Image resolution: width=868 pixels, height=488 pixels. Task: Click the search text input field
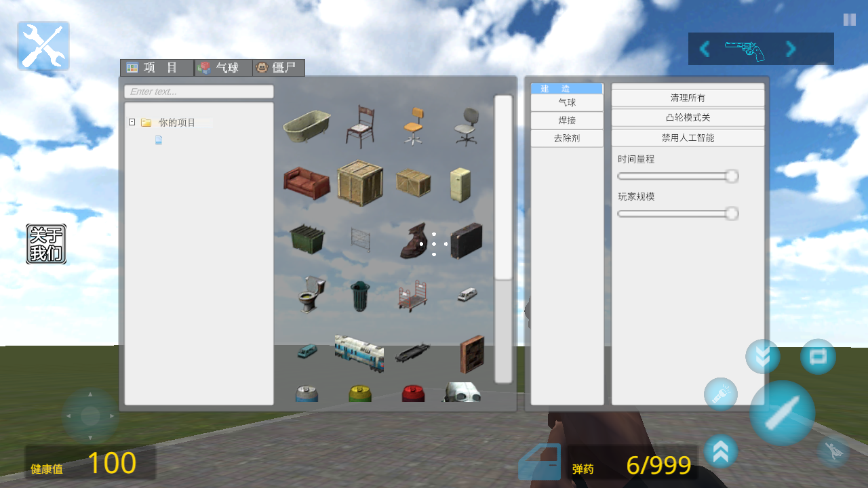click(199, 91)
